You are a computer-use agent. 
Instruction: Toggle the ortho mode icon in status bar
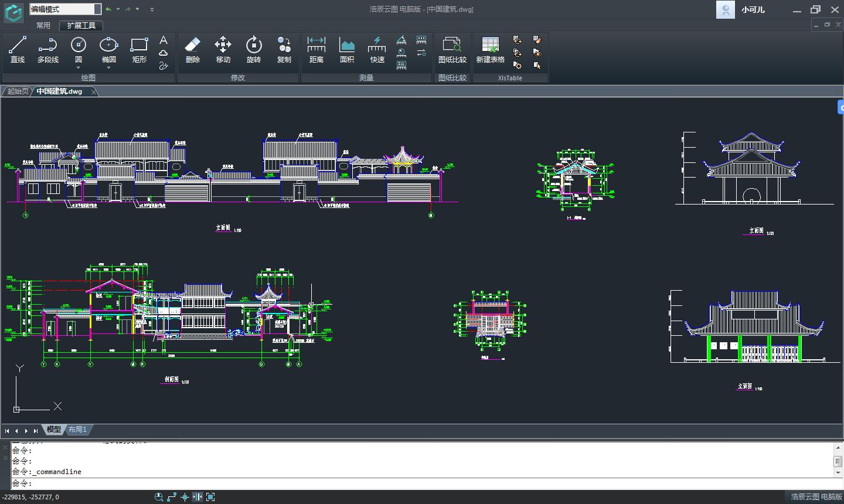(172, 497)
